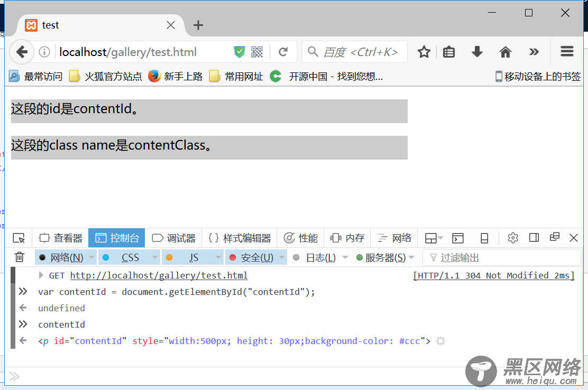The image size is (588, 390).
Task: Expand the GET request log entry
Action: click(41, 275)
